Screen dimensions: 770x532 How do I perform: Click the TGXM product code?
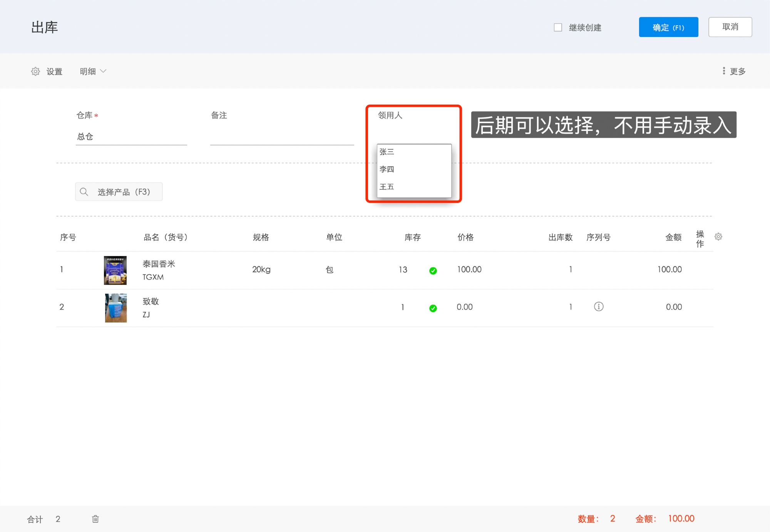click(x=153, y=277)
